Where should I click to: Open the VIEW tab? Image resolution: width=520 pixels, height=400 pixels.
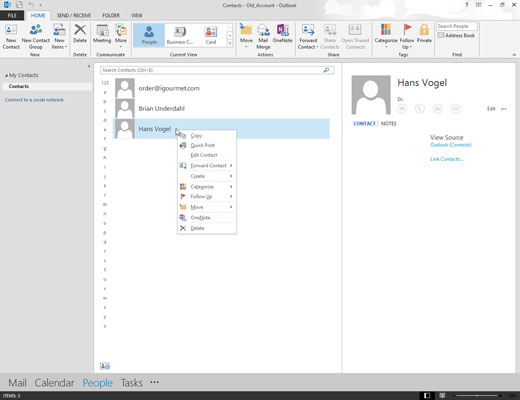(137, 15)
